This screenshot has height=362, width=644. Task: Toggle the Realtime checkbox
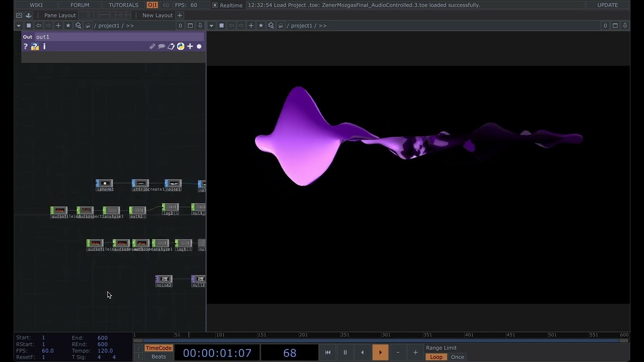pyautogui.click(x=215, y=5)
